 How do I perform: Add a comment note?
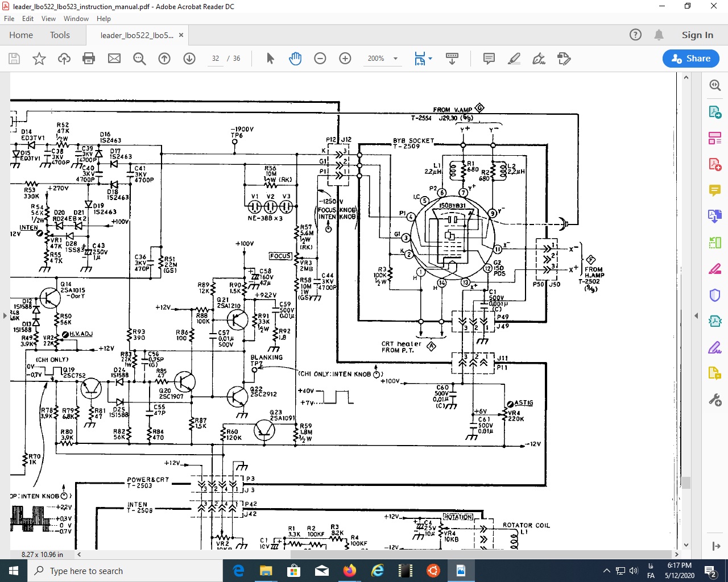(489, 59)
